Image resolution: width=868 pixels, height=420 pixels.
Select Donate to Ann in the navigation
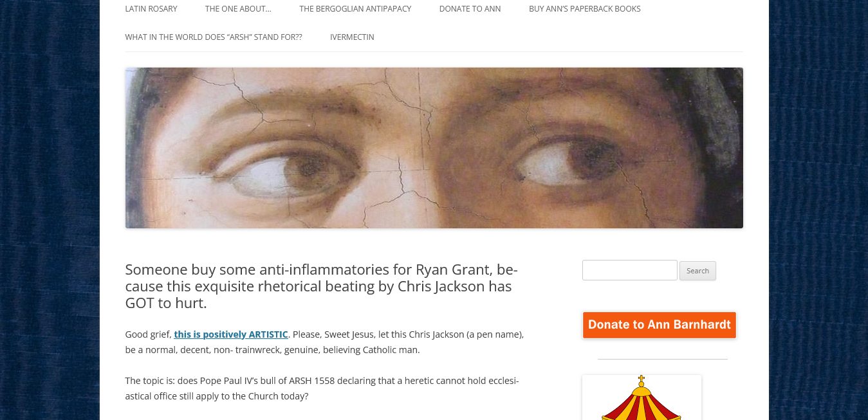[470, 9]
